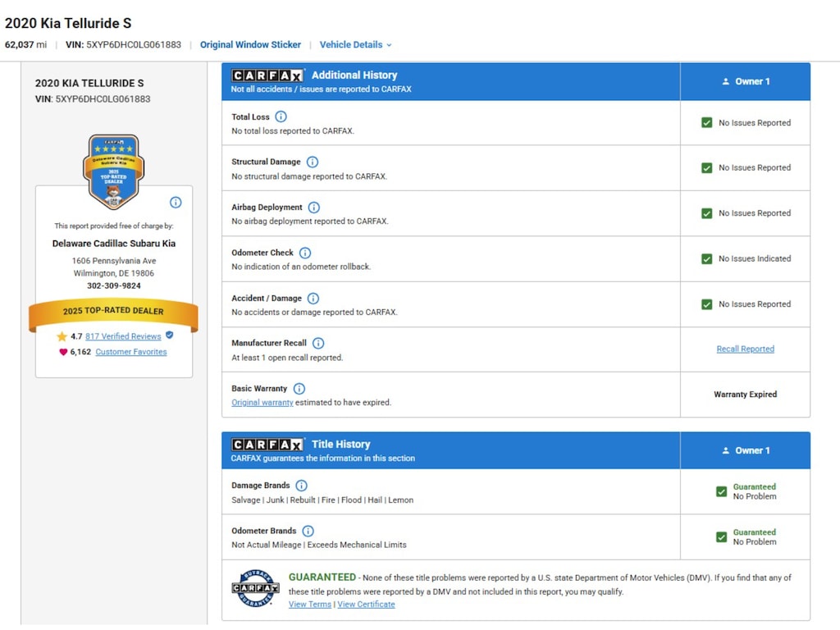The image size is (840, 630).
Task: Open the Structural Damage info icon
Action: pyautogui.click(x=313, y=162)
